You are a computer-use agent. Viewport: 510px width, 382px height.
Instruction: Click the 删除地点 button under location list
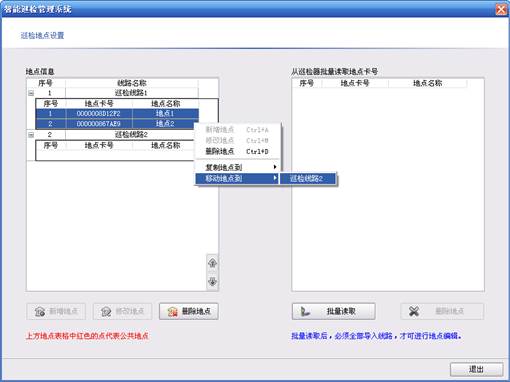(x=189, y=311)
